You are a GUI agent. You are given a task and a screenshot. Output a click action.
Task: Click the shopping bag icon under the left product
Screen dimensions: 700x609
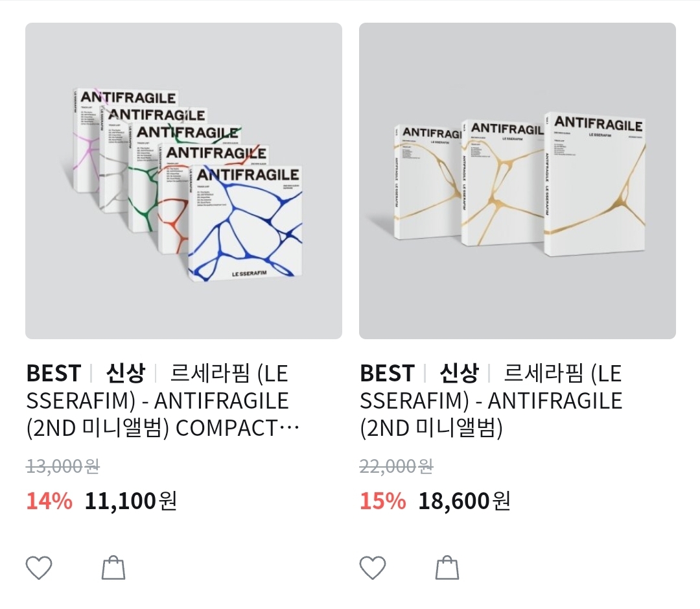(x=113, y=567)
